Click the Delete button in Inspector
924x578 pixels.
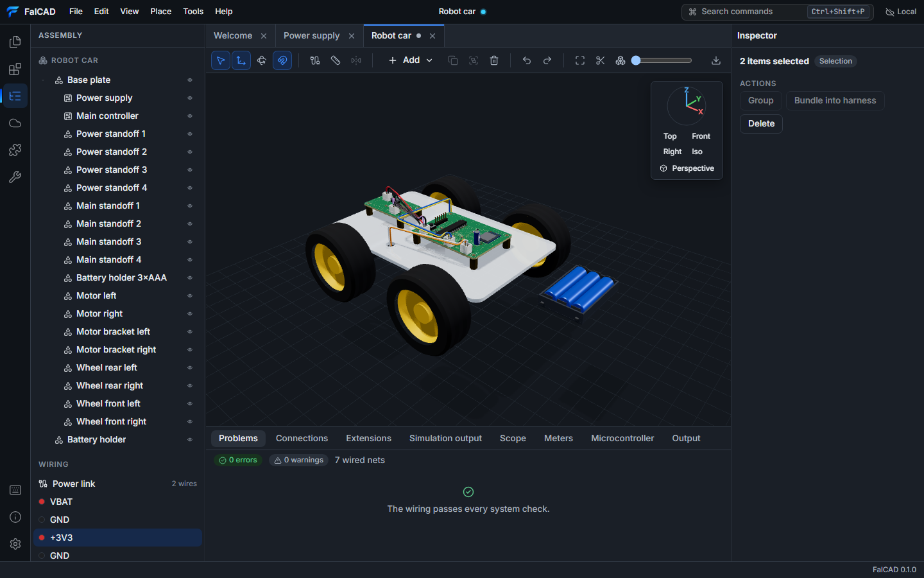[x=761, y=124]
